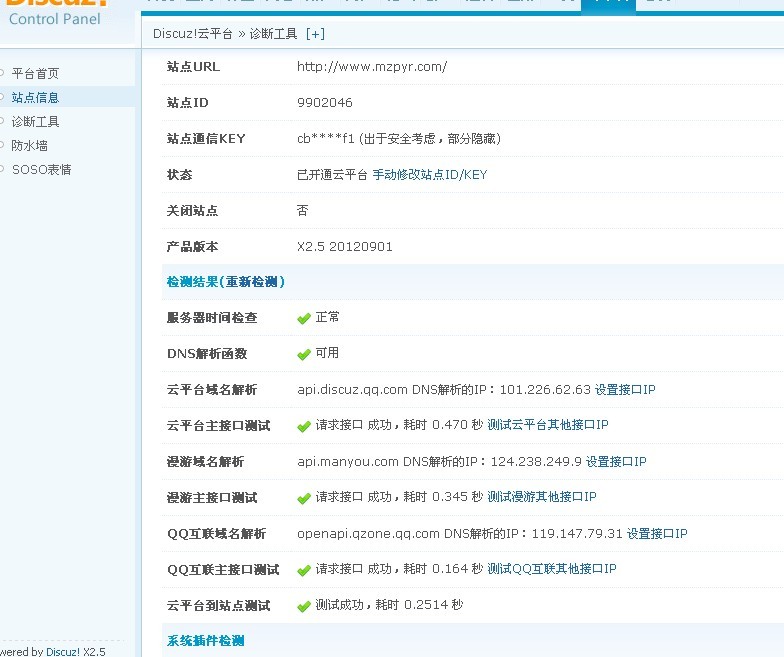Click the 服务器时间检查 label

(212, 318)
